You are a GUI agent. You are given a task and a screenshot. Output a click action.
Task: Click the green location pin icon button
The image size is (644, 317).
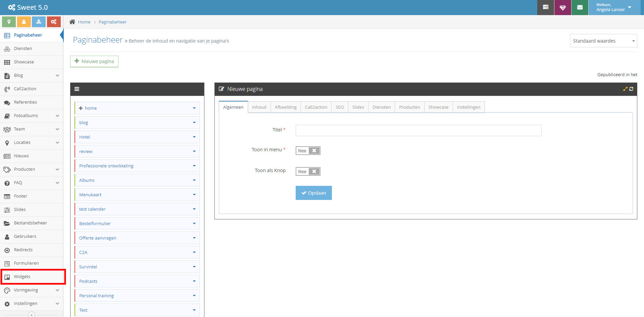coord(9,22)
